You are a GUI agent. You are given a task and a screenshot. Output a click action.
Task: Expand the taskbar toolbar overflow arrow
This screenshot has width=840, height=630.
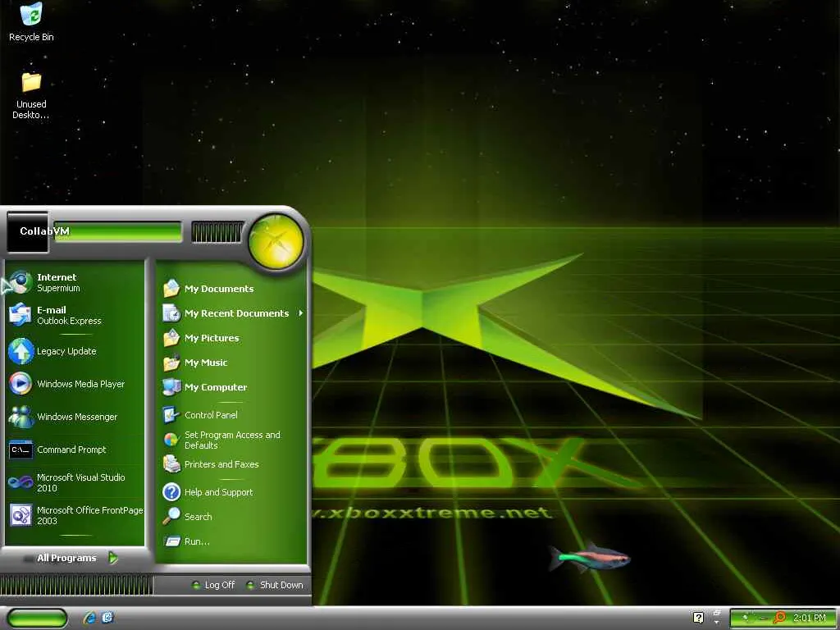click(x=717, y=622)
